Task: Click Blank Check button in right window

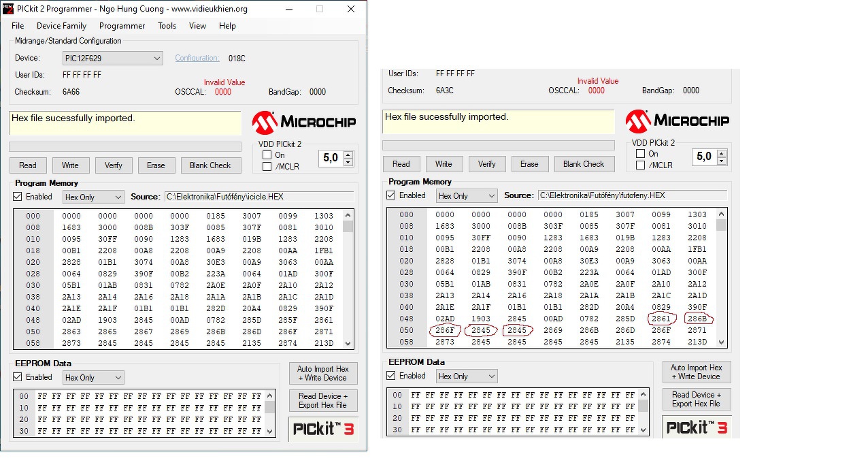Action: click(584, 164)
